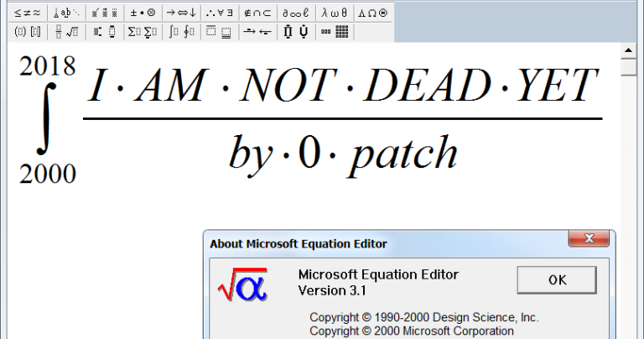Click the vertical scrollbar up arrow
This screenshot has width=644, height=339.
pyautogui.click(x=628, y=50)
